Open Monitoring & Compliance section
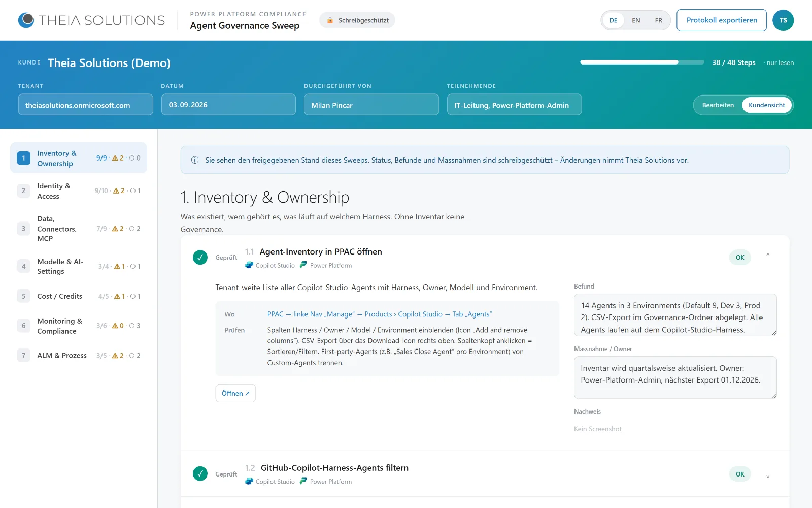Screen dimensions: 812x508 [79, 326]
